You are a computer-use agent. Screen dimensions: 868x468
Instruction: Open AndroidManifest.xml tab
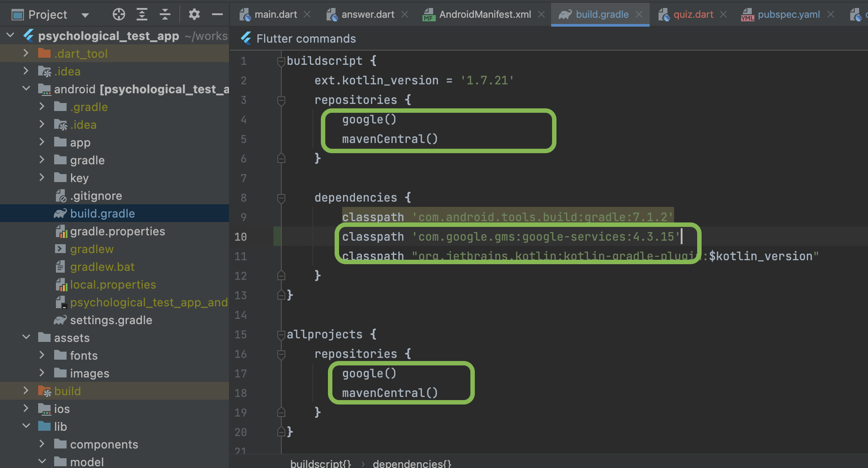point(485,15)
